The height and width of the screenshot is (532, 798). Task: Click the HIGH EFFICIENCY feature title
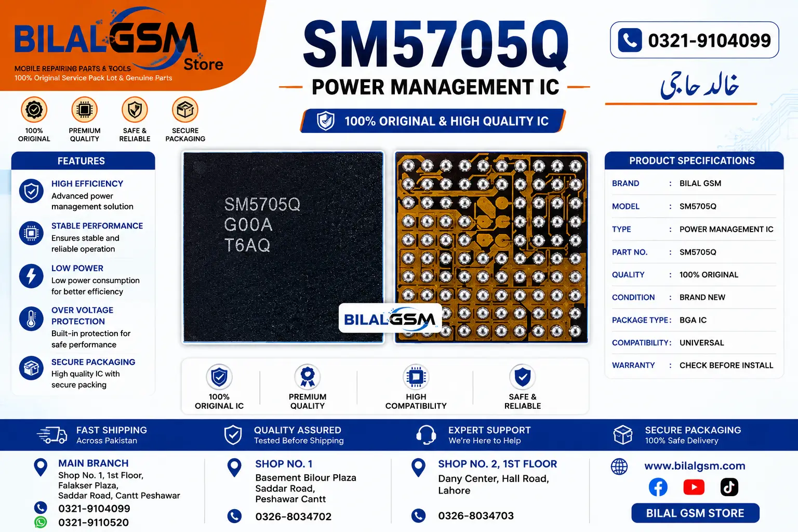(87, 183)
